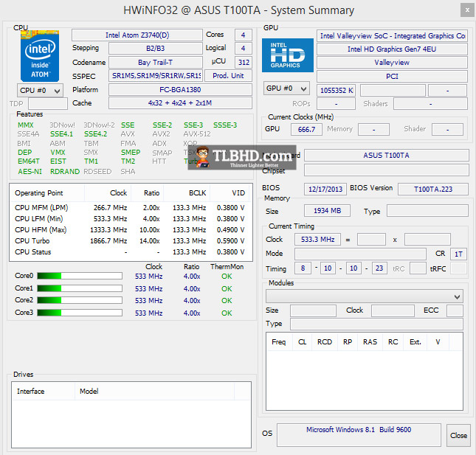
Task: Click the Cache 4x32 + 4x24 + 2x1M field
Action: pos(180,103)
